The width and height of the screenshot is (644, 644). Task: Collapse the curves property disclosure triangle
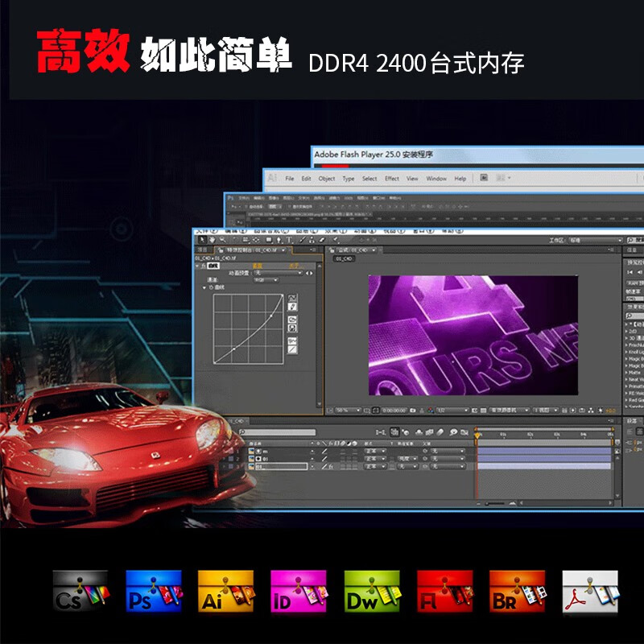[x=204, y=287]
